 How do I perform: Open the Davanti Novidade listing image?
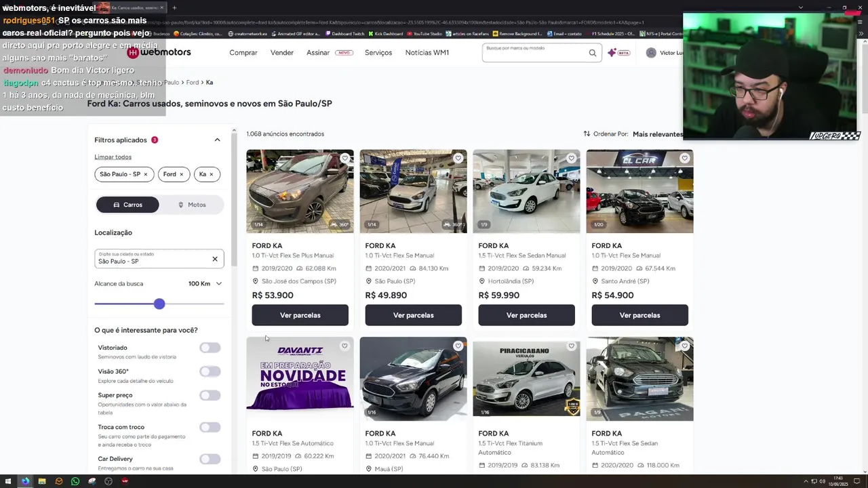point(300,379)
